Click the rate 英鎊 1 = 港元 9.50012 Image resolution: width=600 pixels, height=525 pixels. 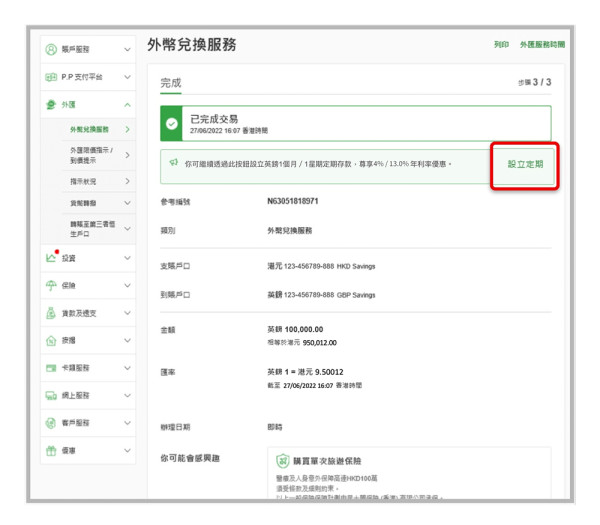(305, 372)
